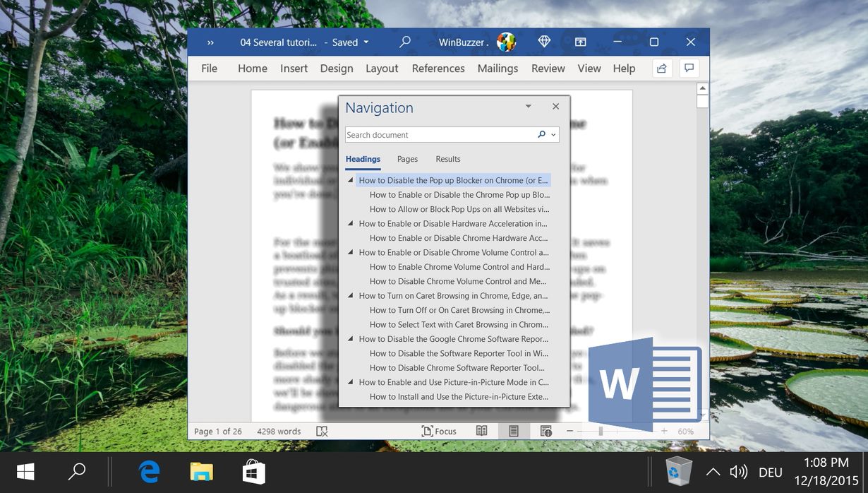Click '4298 words' to open word count
The width and height of the screenshot is (868, 493).
[x=278, y=431]
